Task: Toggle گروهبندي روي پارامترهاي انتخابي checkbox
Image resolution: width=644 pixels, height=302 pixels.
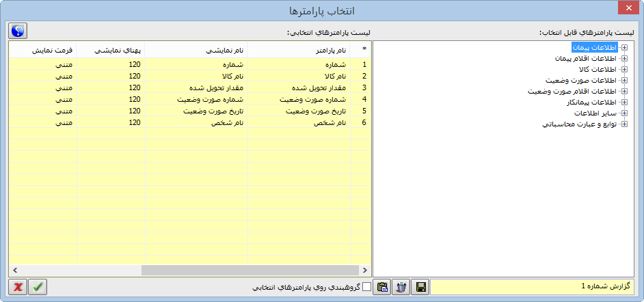Action: pos(366,286)
